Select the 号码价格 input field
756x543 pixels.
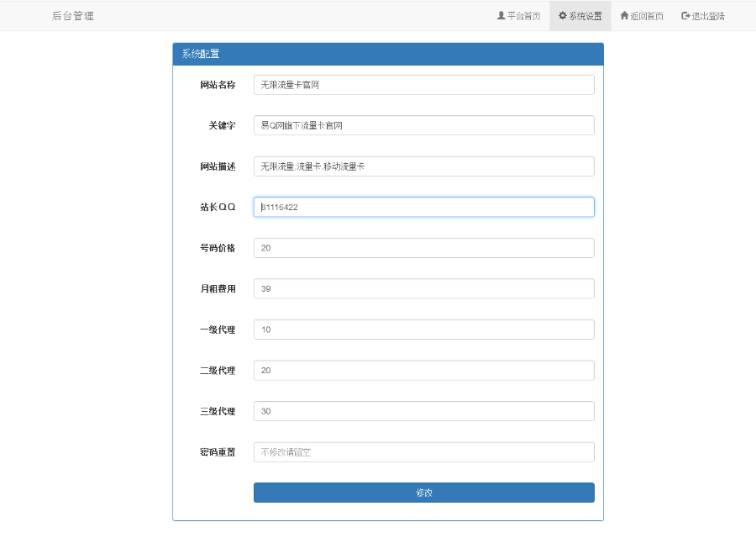[424, 248]
